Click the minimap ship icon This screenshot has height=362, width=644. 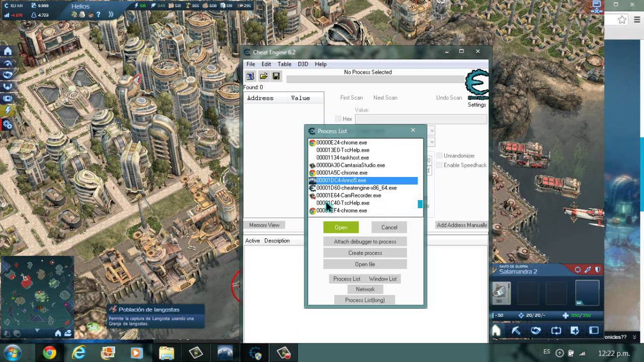68,333
